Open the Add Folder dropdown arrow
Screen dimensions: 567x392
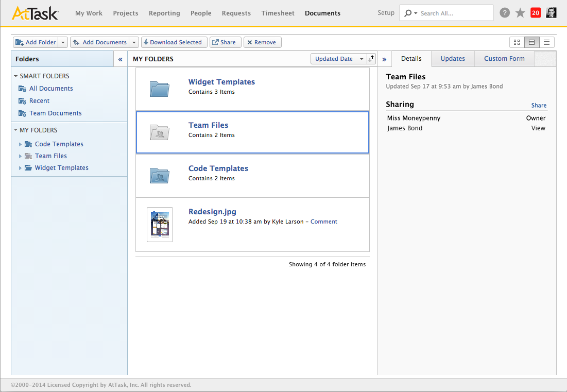coord(63,42)
